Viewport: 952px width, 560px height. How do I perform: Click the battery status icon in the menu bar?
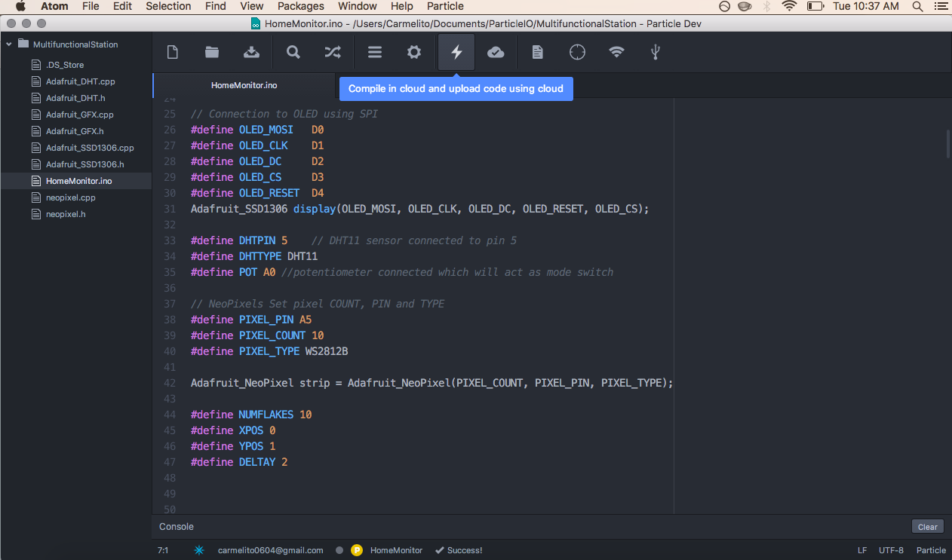point(815,6)
